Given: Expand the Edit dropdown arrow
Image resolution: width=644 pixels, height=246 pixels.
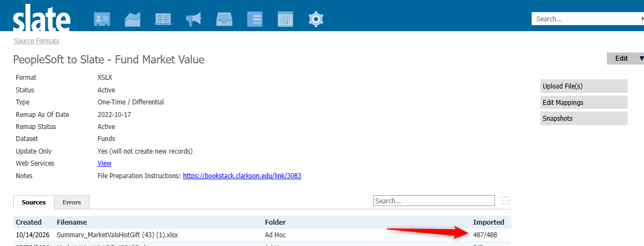Looking at the screenshot, I should pyautogui.click(x=641, y=58).
